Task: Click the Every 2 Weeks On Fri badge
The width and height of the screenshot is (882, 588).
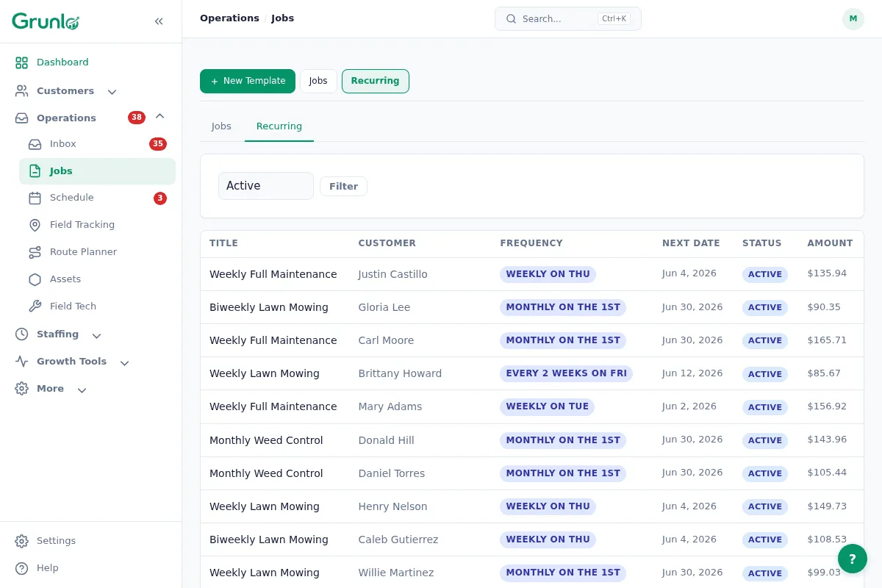Action: point(566,373)
